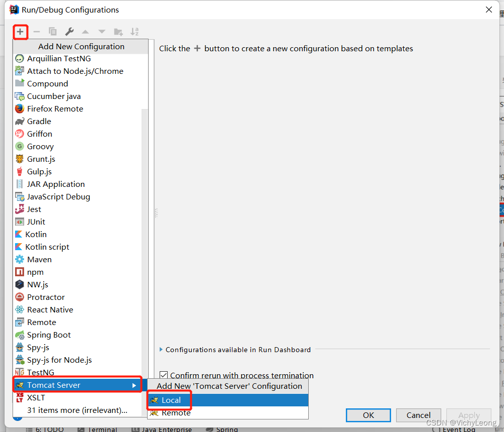Open the Tomcat Server submenu entry
Image resolution: width=504 pixels, height=432 pixels.
point(77,385)
